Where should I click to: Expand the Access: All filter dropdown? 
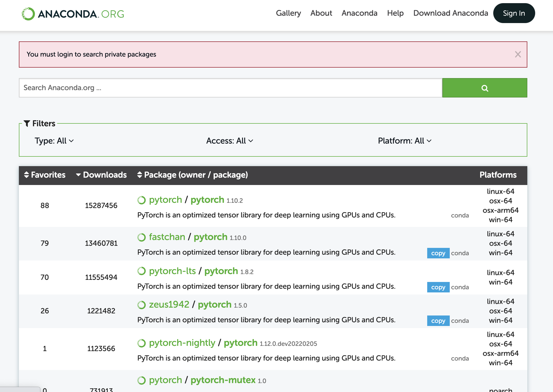tap(229, 141)
